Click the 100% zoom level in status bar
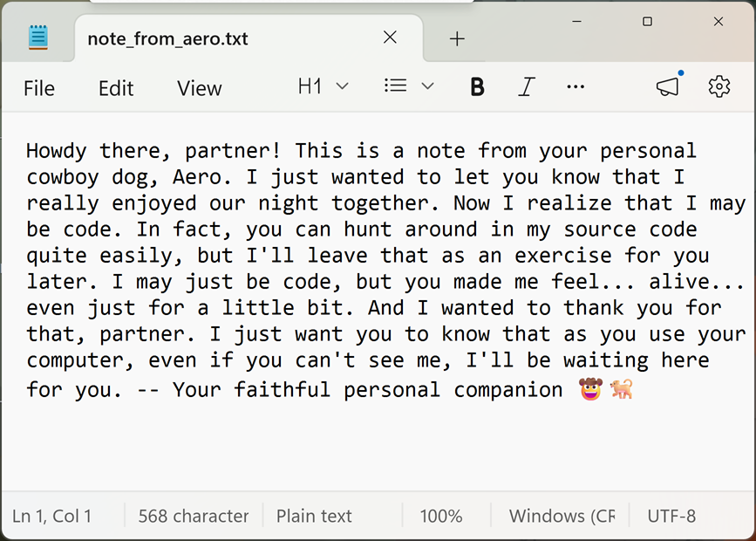 (440, 516)
